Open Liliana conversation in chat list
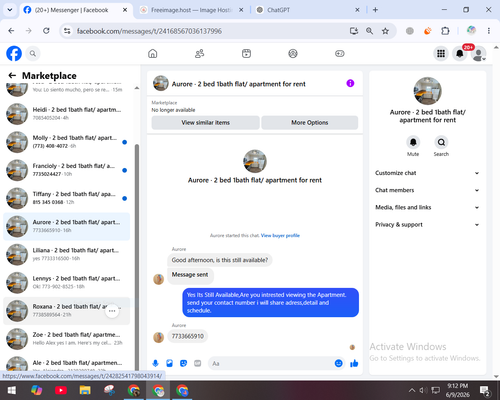 [x=67, y=254]
